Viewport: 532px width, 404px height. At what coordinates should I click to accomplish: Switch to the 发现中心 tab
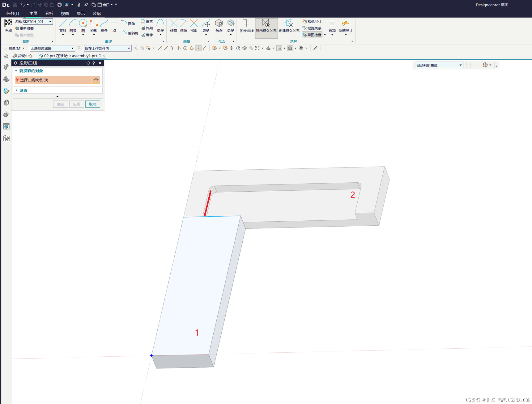click(23, 56)
